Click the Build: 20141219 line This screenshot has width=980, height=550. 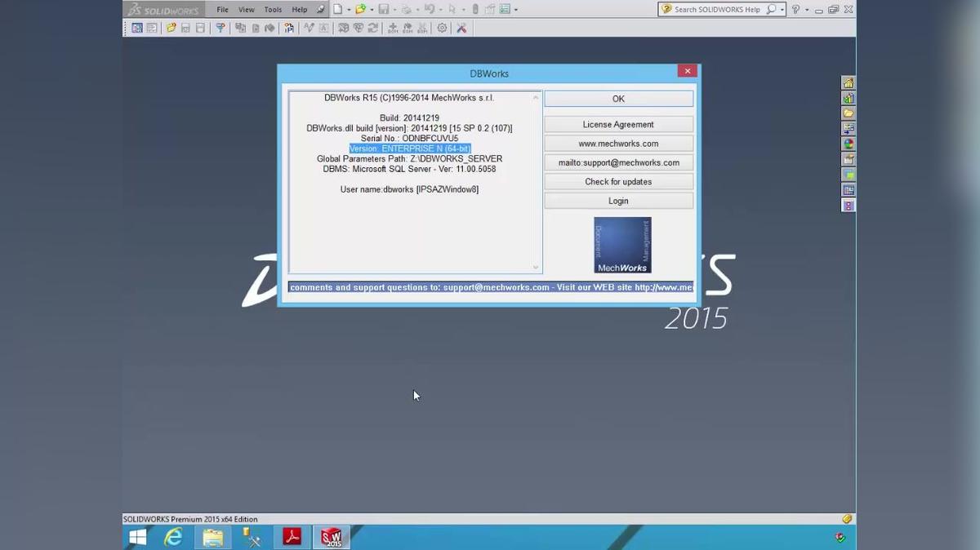(410, 118)
